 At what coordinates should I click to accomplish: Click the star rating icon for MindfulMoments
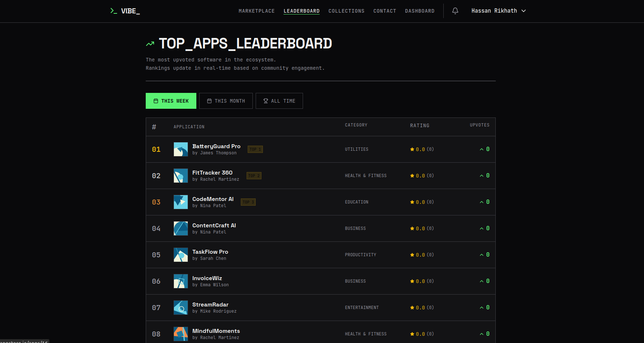pos(411,334)
